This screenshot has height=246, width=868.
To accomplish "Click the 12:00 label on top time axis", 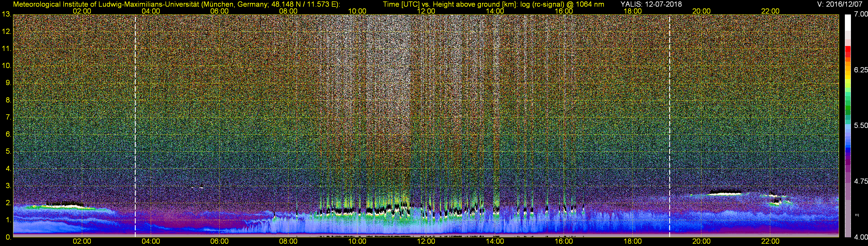I will [x=426, y=11].
